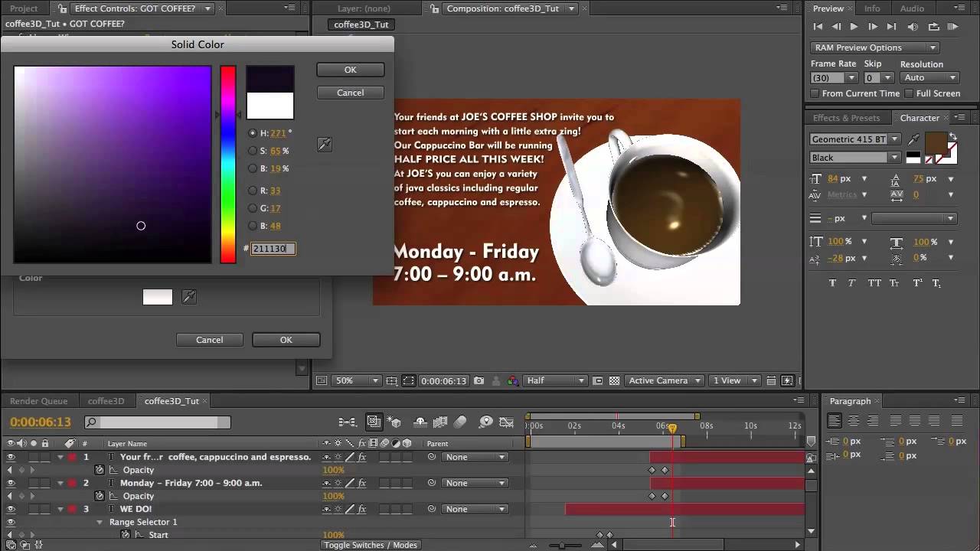Open Active Camera dropdown
The width and height of the screenshot is (980, 551).
(665, 380)
